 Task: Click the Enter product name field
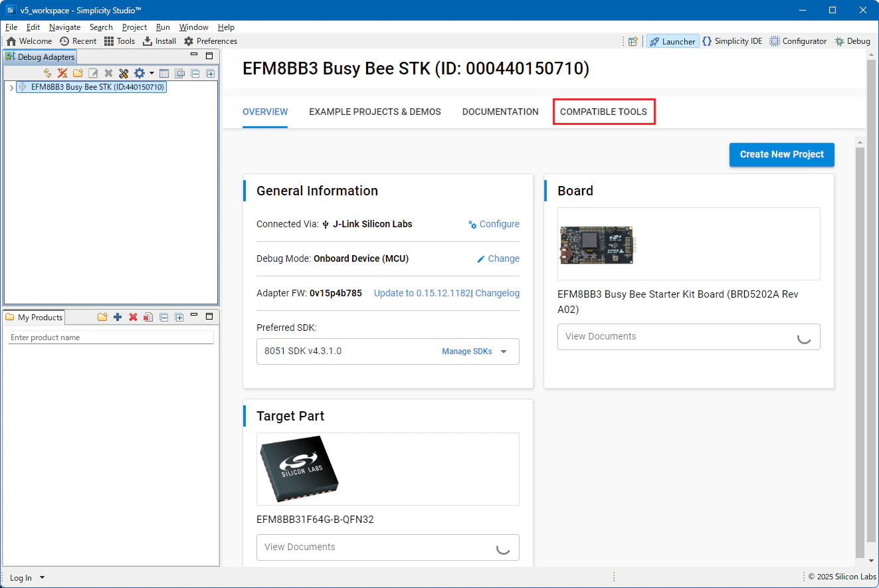[111, 338]
